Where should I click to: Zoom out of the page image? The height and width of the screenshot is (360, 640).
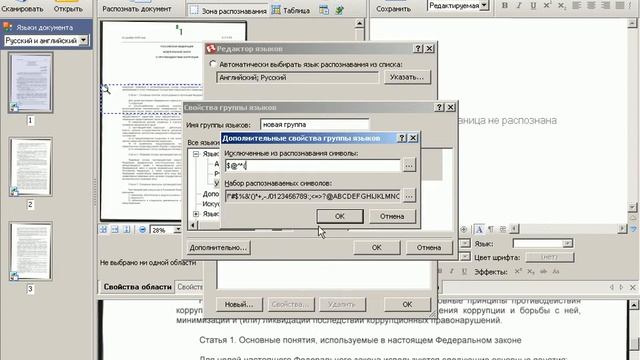click(x=142, y=230)
